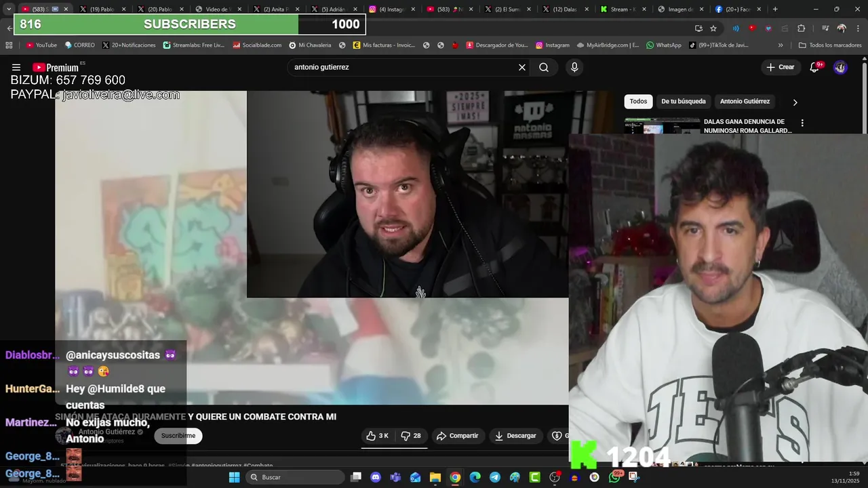Open the WhatsApp bookmark
The image size is (868, 488).
pos(664,45)
